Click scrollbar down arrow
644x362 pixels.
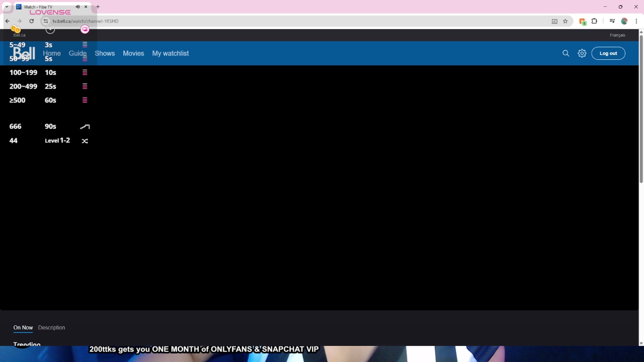(x=641, y=344)
